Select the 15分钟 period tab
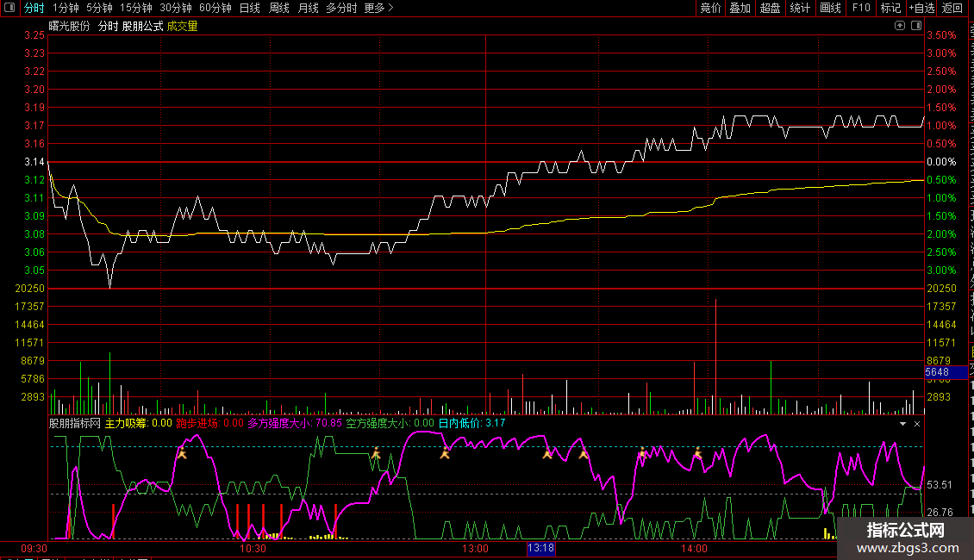Image resolution: width=974 pixels, height=560 pixels. 136,8
